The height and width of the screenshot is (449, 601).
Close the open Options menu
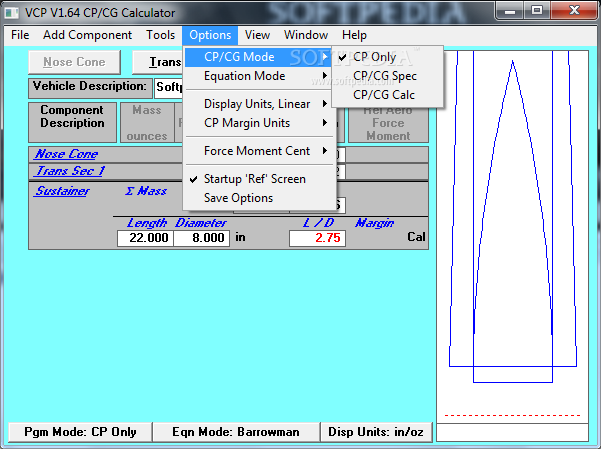click(x=210, y=35)
